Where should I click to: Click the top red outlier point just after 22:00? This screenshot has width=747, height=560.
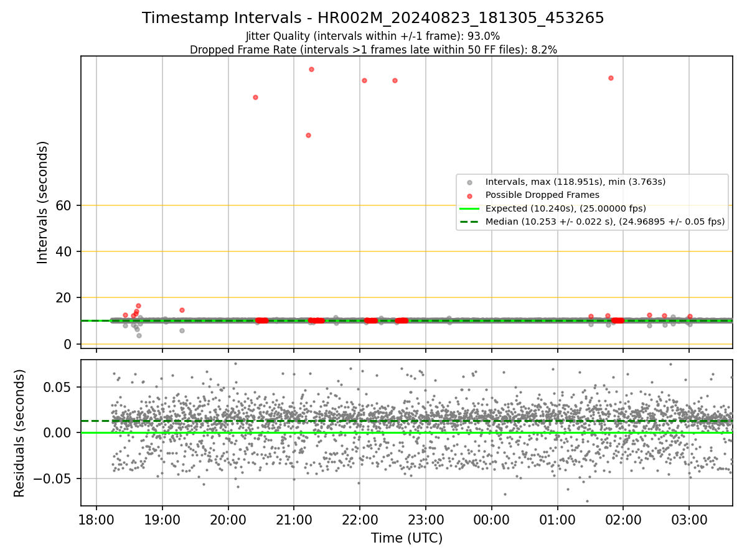click(364, 80)
